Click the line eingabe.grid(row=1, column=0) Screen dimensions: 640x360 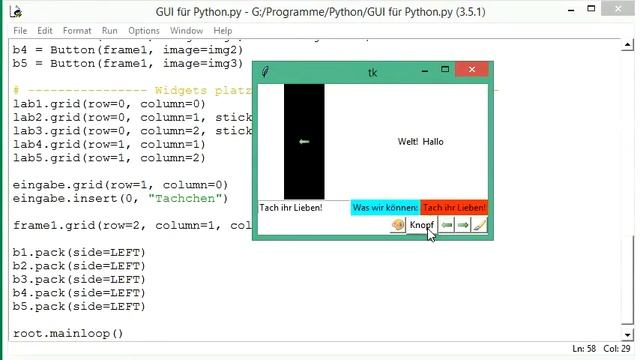click(120, 185)
